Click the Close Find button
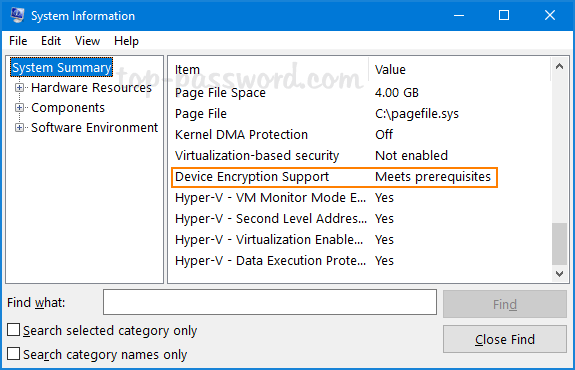Screen dimensions: 575x370 click(x=505, y=339)
